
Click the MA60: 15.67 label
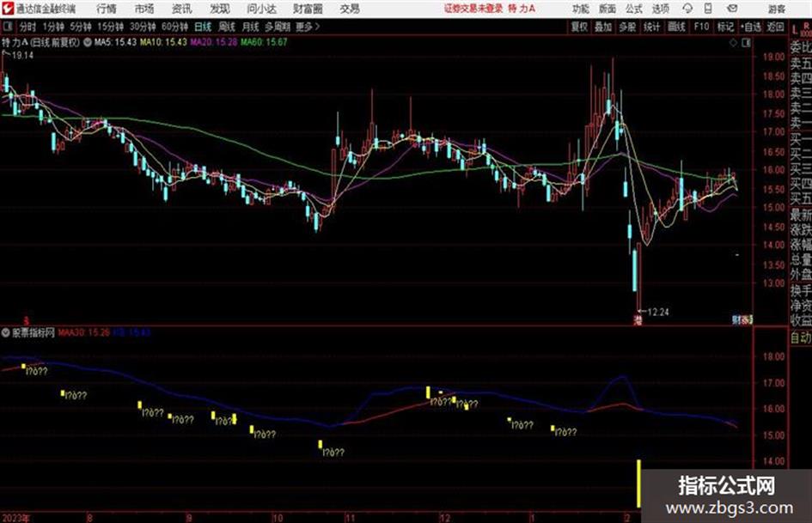264,42
